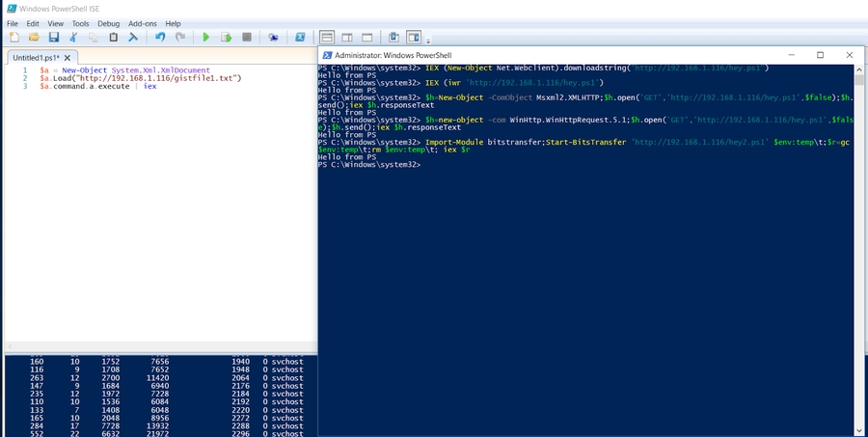Open the Debug menu
868x437 pixels.
tap(108, 23)
